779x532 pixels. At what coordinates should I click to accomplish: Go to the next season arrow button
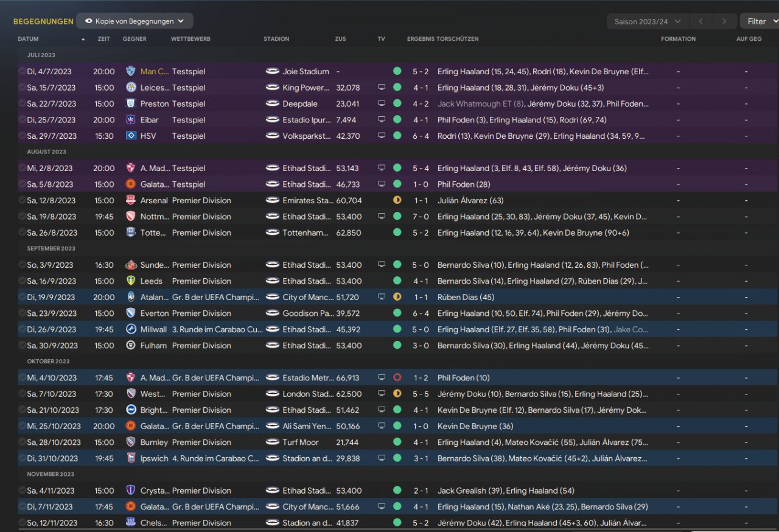point(724,21)
